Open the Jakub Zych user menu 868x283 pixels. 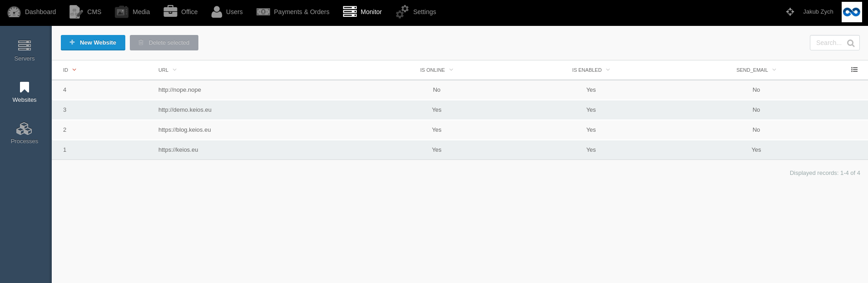818,12
